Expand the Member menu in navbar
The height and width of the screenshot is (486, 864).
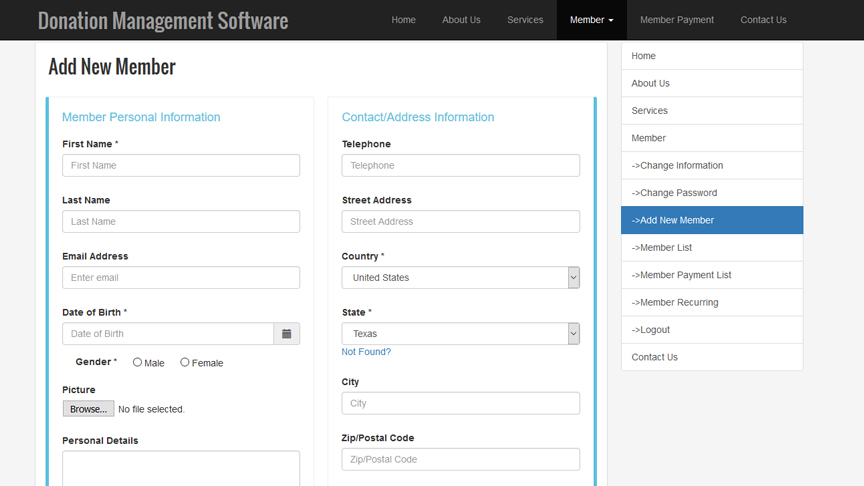pyautogui.click(x=591, y=20)
